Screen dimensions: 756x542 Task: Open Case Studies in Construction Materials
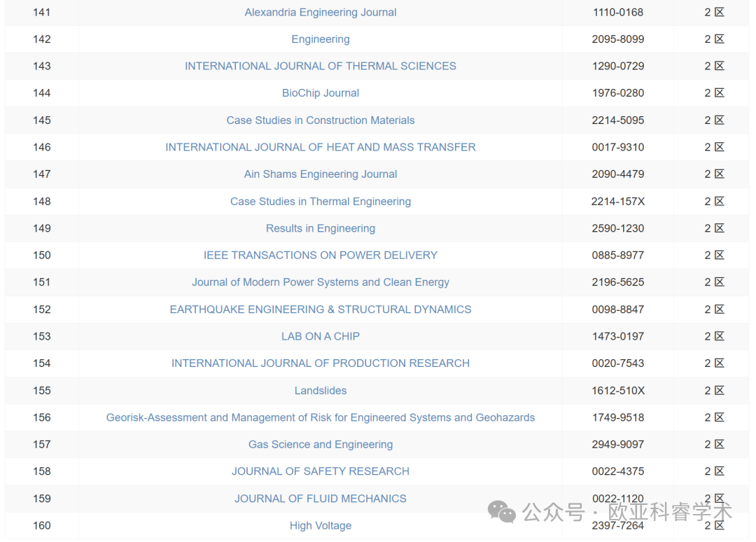(320, 120)
